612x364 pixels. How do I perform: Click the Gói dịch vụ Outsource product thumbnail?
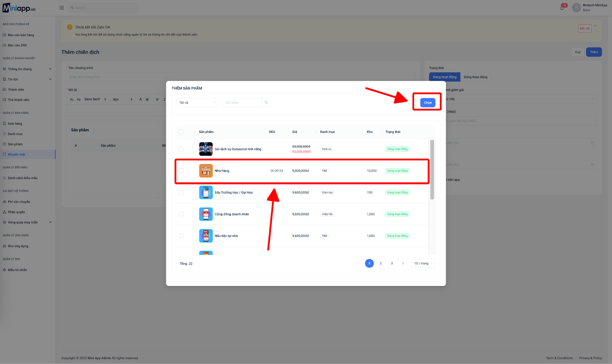pos(206,149)
